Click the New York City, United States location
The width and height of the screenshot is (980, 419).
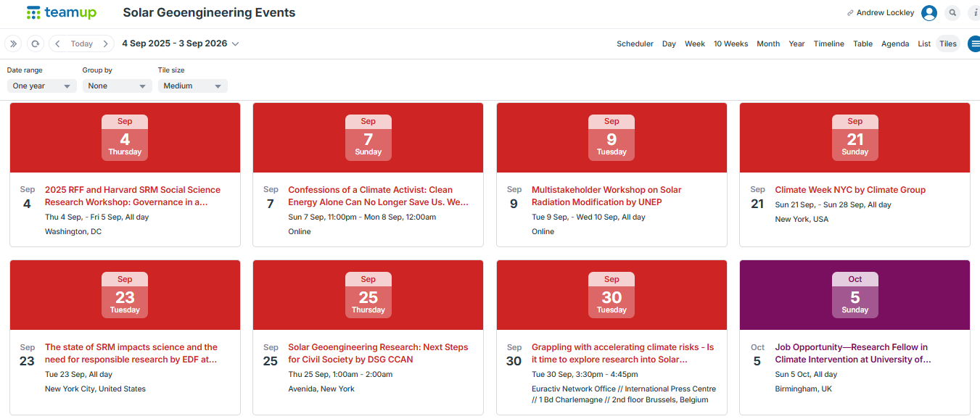95,389
